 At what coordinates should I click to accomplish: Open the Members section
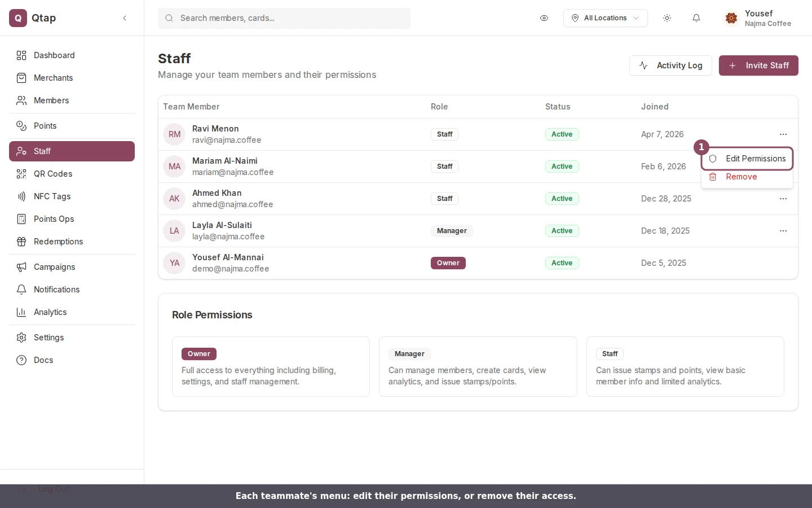coord(72,100)
